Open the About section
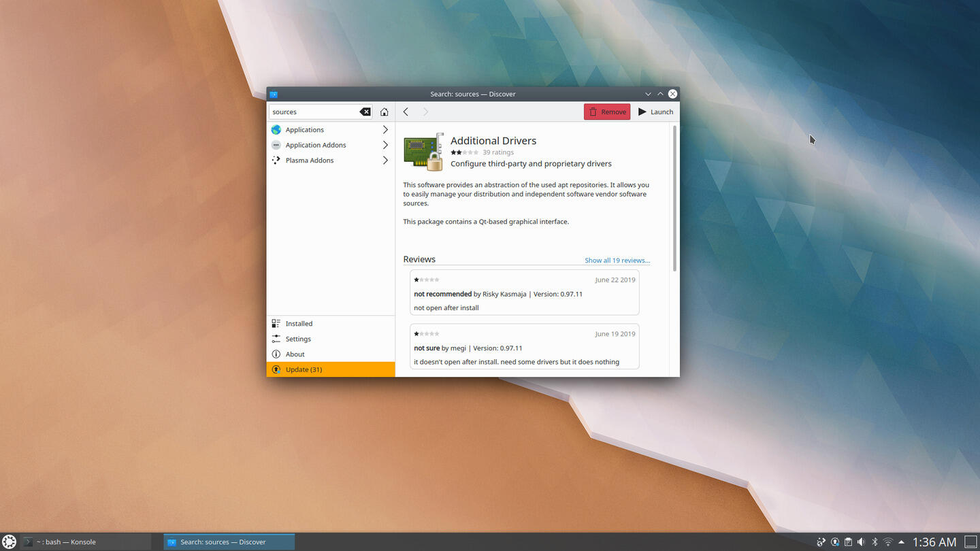Viewport: 980px width, 551px height. (x=331, y=354)
